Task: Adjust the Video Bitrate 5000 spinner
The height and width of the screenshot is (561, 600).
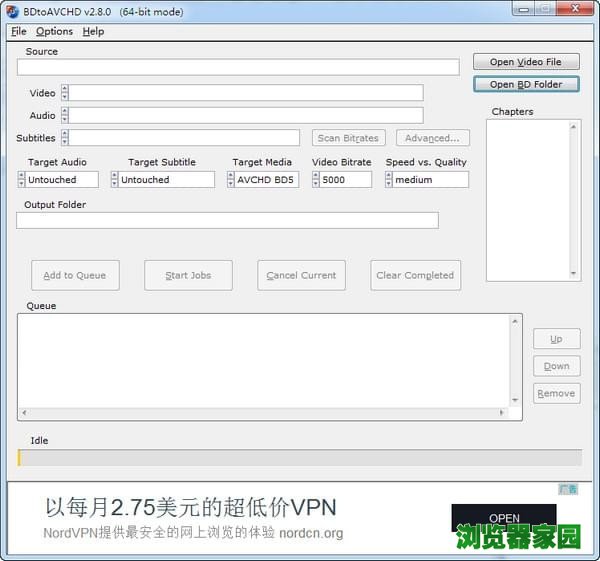Action: coord(316,180)
